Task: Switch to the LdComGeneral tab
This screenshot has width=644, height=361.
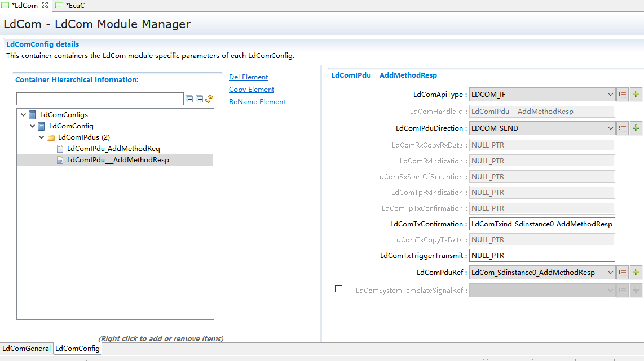Action: click(x=27, y=349)
